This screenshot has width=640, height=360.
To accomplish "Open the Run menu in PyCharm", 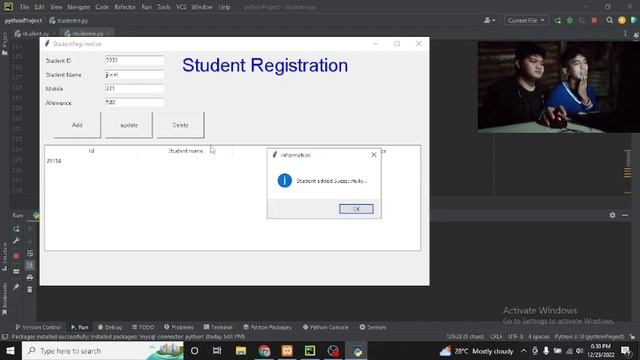I will click(146, 7).
